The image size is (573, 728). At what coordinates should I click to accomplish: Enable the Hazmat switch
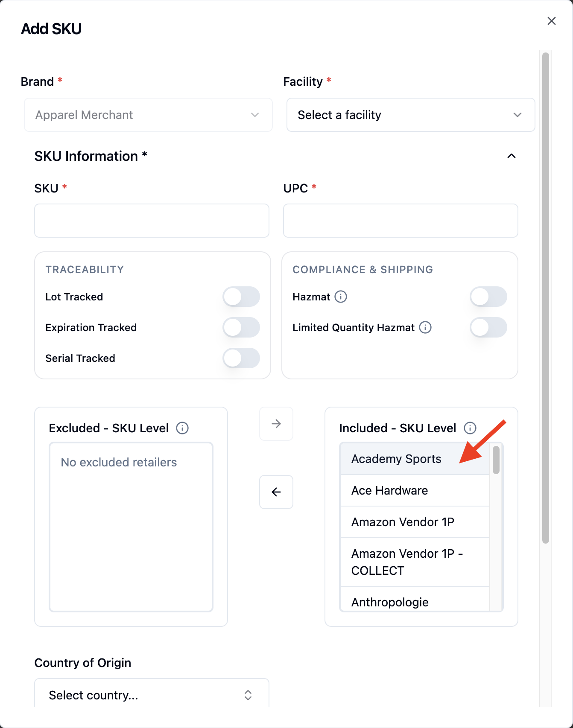(488, 297)
